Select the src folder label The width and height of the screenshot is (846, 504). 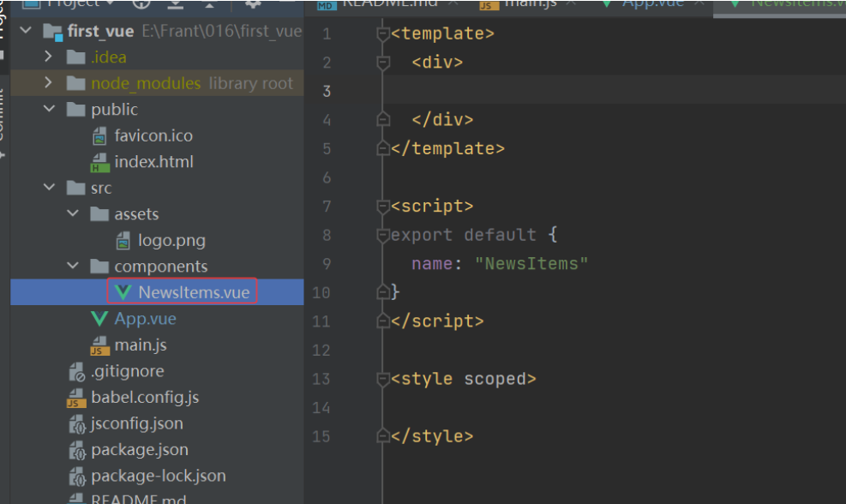(101, 188)
